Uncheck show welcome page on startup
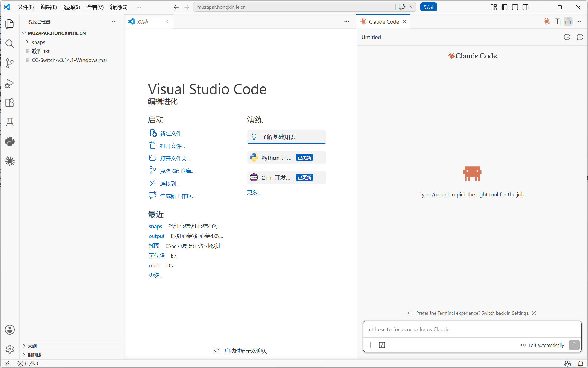The width and height of the screenshot is (588, 368). click(x=217, y=351)
